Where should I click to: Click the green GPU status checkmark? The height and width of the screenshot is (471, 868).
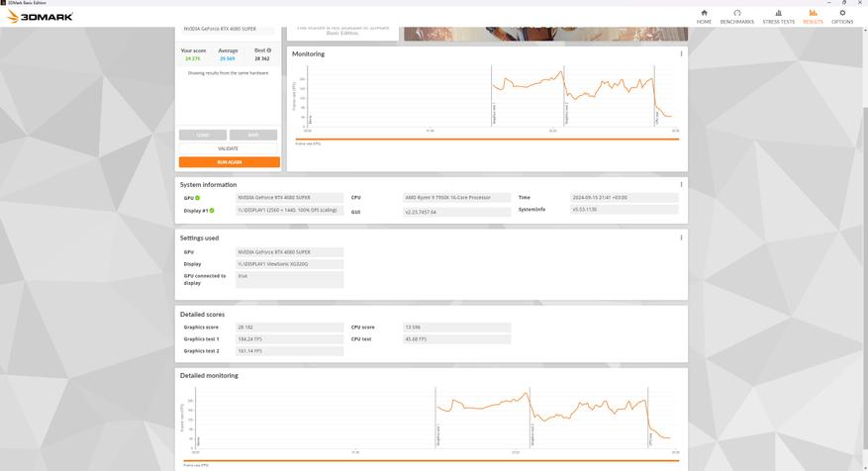198,198
